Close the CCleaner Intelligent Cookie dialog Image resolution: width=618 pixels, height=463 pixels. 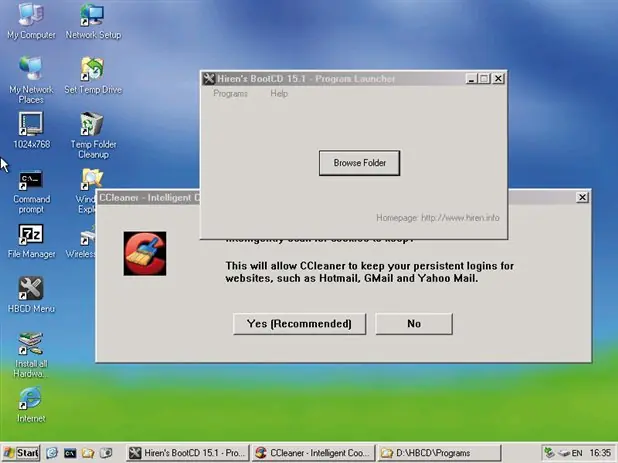click(x=582, y=197)
